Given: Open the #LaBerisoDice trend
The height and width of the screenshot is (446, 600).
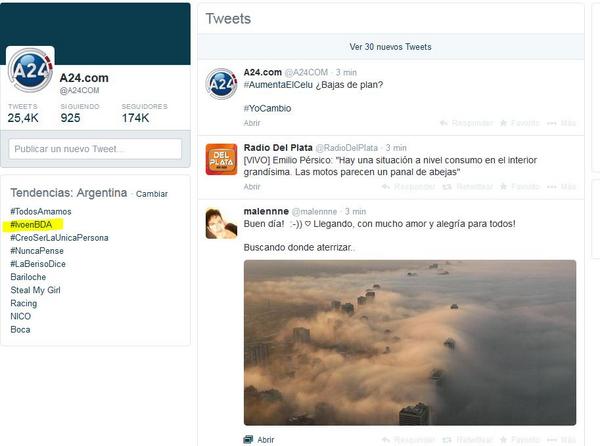Looking at the screenshot, I should (38, 264).
